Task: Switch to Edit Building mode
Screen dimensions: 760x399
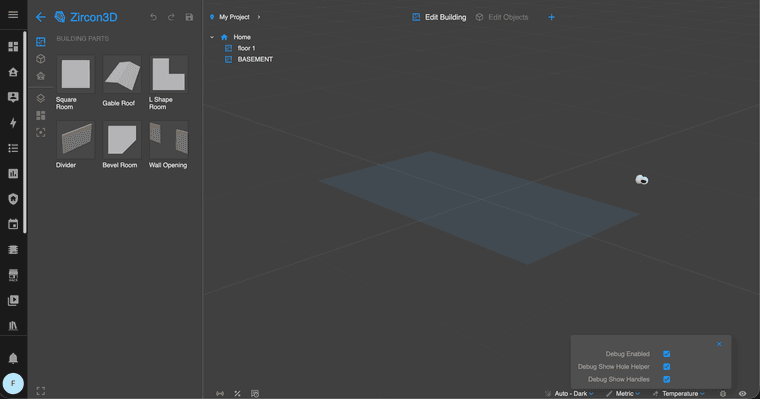Action: (439, 17)
